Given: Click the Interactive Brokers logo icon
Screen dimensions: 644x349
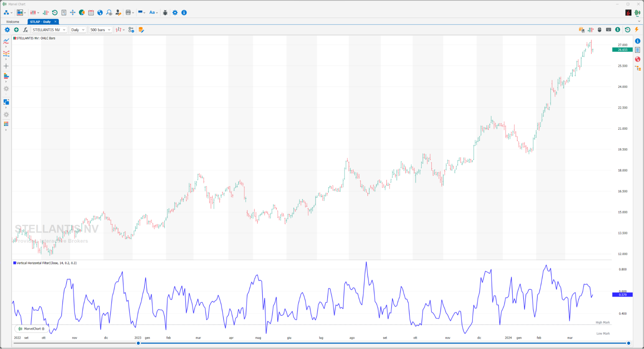Looking at the screenshot, I should tap(628, 13).
